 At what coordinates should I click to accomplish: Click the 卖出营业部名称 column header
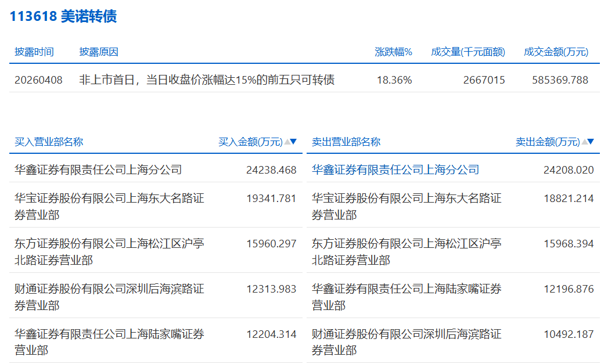click(x=346, y=142)
